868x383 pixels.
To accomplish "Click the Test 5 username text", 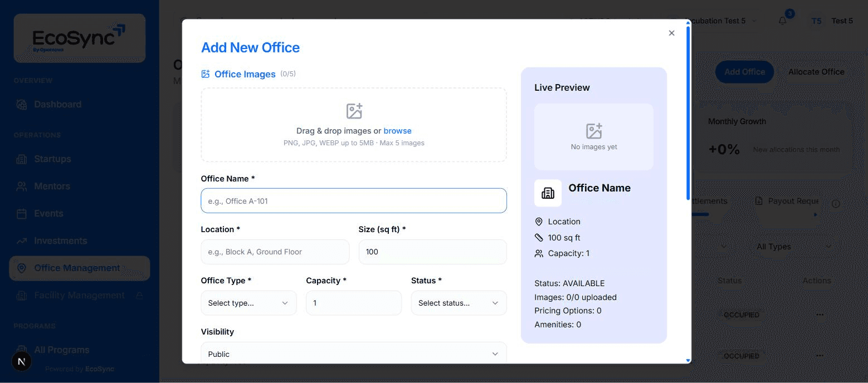I will tap(842, 21).
